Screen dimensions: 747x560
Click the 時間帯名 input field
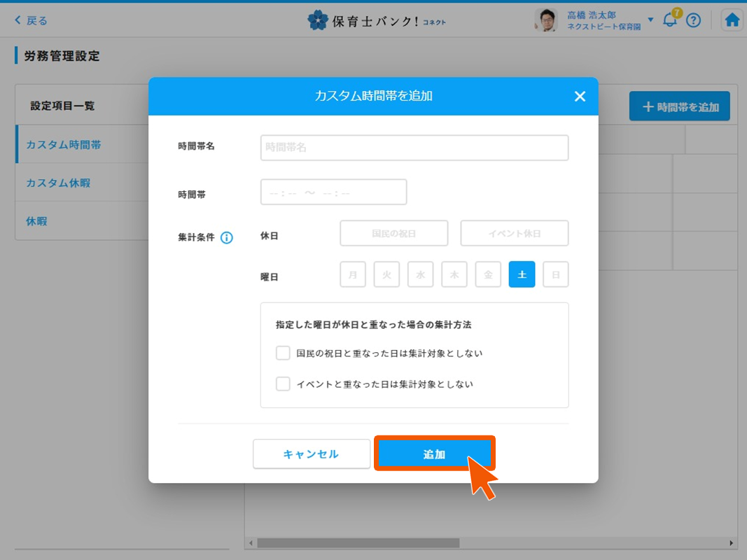point(414,148)
